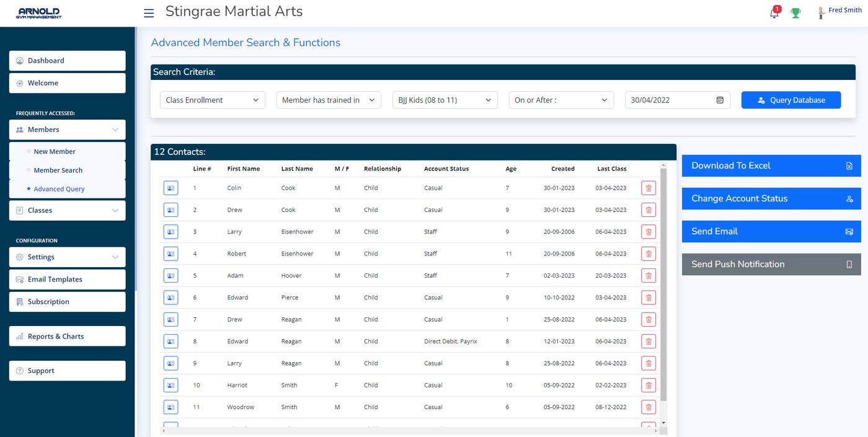This screenshot has height=437, width=868.
Task: Click the contacts table vertical scrollbar
Action: pos(663,285)
